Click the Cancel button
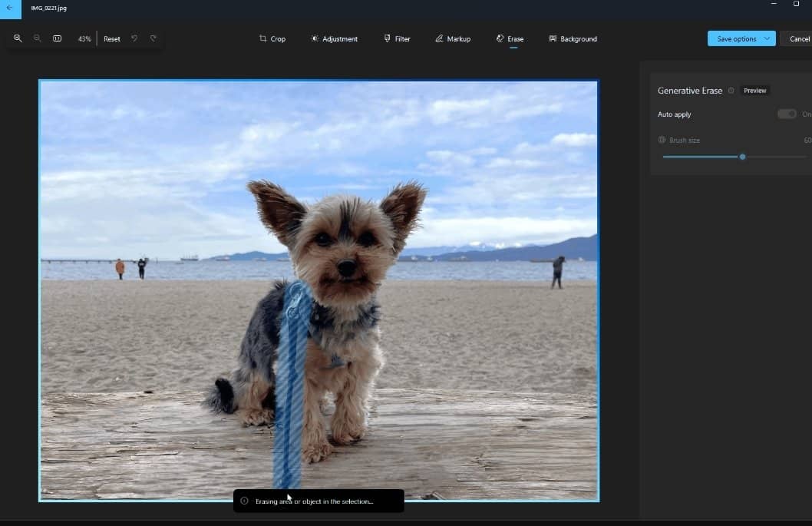812x526 pixels. 799,39
